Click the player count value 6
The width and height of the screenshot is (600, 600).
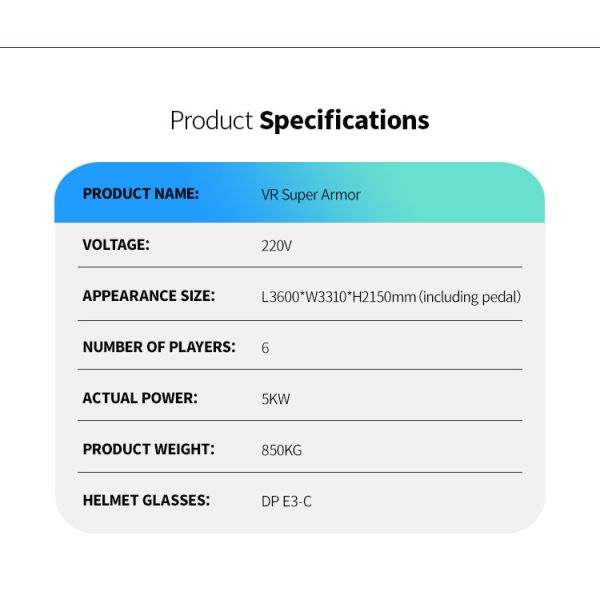pyautogui.click(x=265, y=348)
